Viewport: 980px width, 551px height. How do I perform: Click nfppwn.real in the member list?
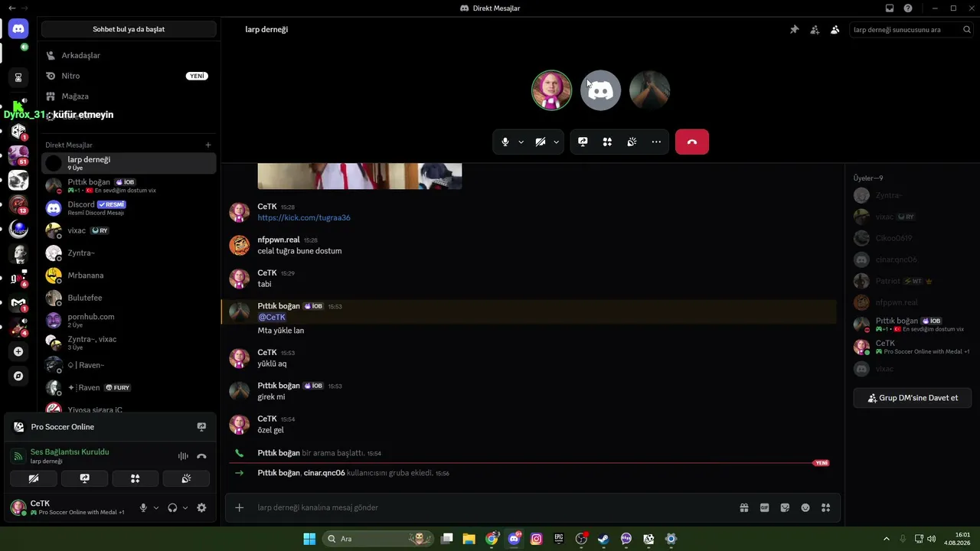(x=913, y=302)
